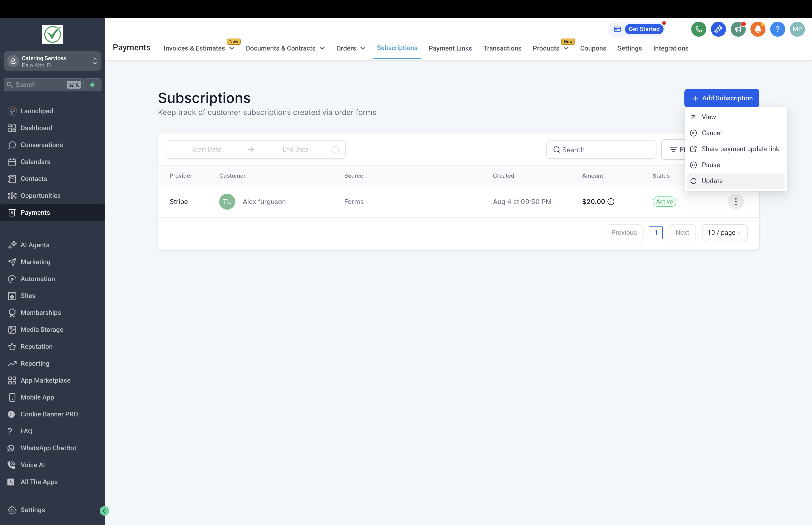Viewport: 812px width, 525px height.
Task: Collapse sidebar using green arrow button
Action: (x=104, y=511)
